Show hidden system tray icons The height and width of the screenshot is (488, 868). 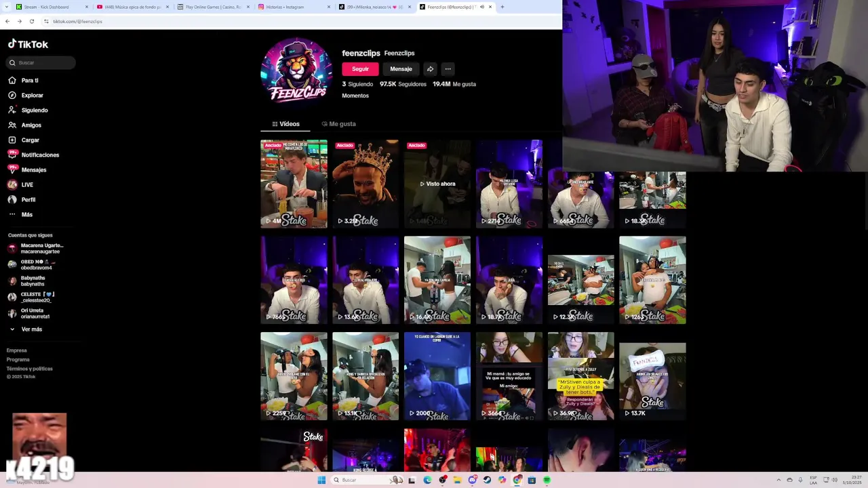(778, 480)
